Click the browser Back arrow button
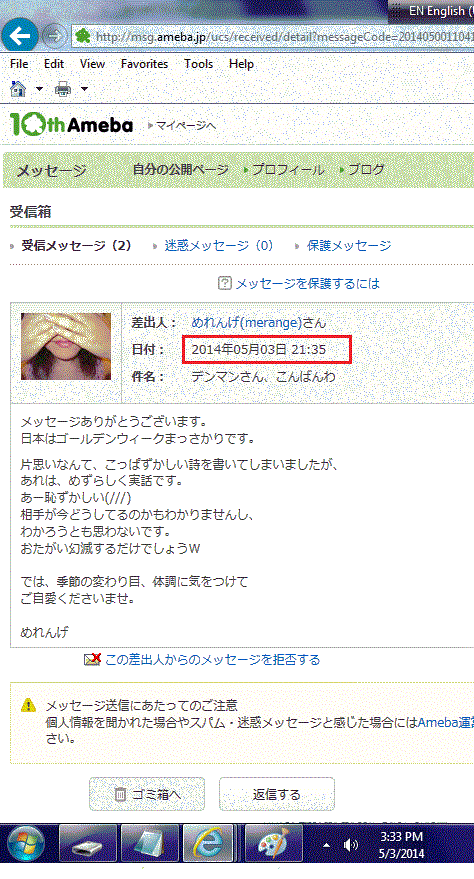Image resolution: width=474 pixels, height=879 pixels. [x=20, y=36]
